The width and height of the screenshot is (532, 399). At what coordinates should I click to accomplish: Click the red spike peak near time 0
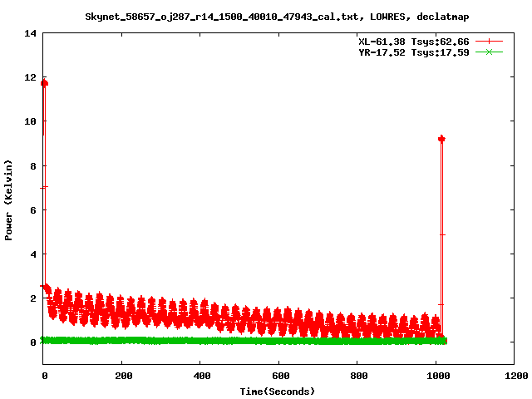click(44, 83)
